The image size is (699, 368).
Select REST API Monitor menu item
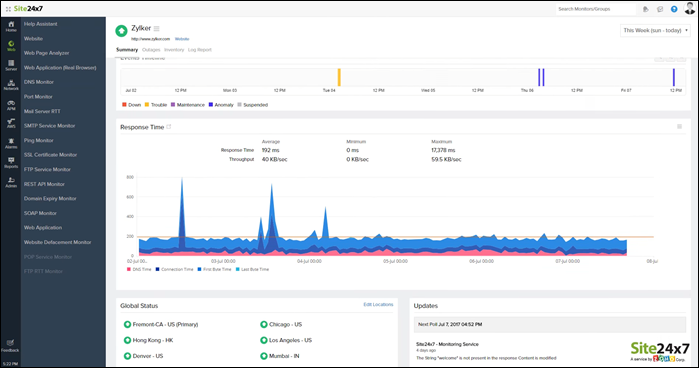(x=44, y=184)
